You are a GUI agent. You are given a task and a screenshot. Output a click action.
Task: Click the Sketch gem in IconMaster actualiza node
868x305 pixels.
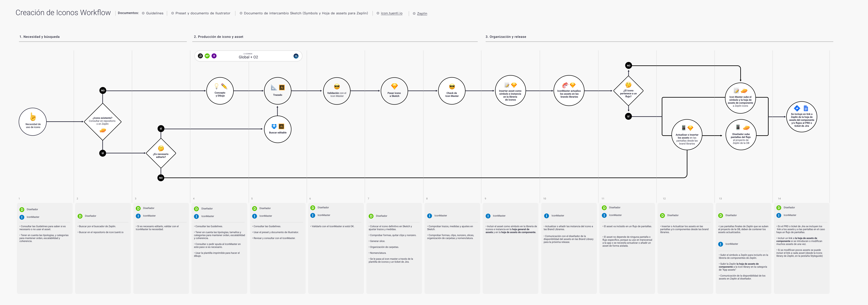[573, 85]
